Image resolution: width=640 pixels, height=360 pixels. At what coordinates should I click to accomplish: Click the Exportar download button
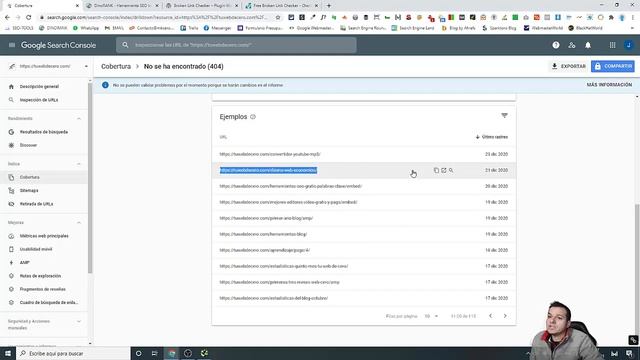tap(569, 66)
